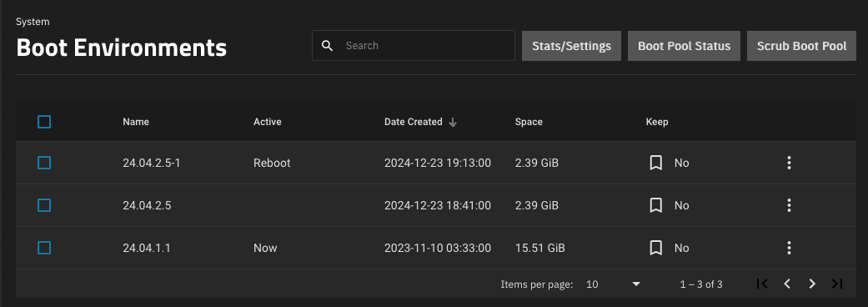Toggle the Keep bookmark for 24.04.2.5-1
Image resolution: width=868 pixels, height=307 pixels.
click(x=656, y=163)
